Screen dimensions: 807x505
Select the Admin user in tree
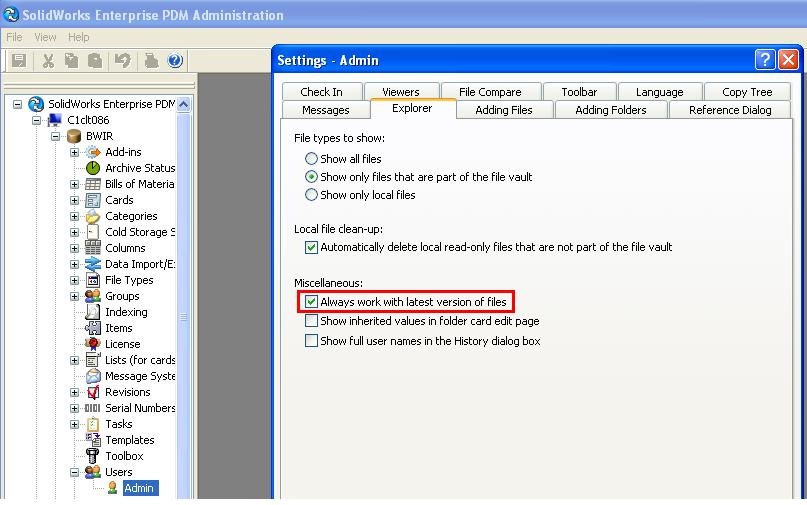[x=139, y=488]
